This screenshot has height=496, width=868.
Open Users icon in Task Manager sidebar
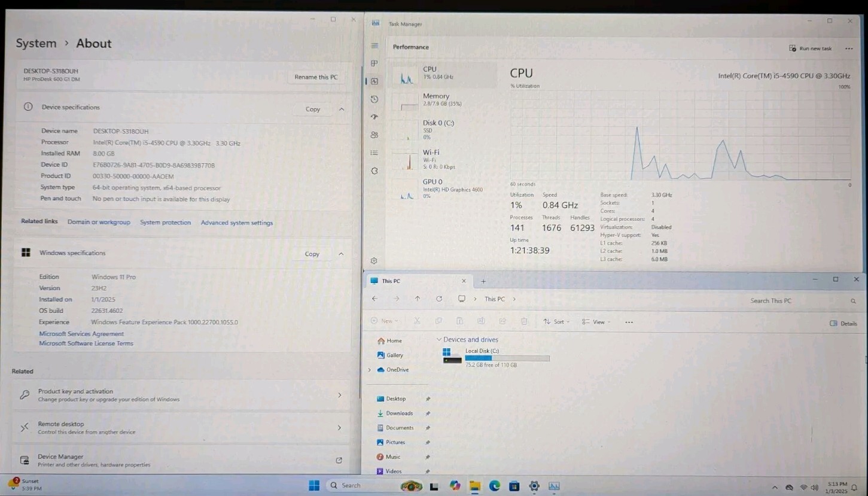374,135
